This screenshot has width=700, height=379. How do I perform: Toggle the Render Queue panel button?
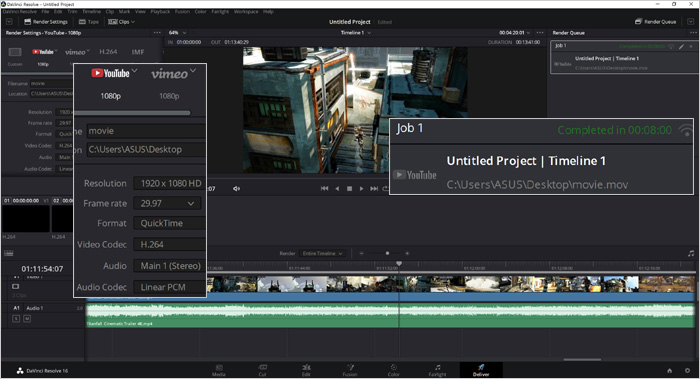point(656,21)
